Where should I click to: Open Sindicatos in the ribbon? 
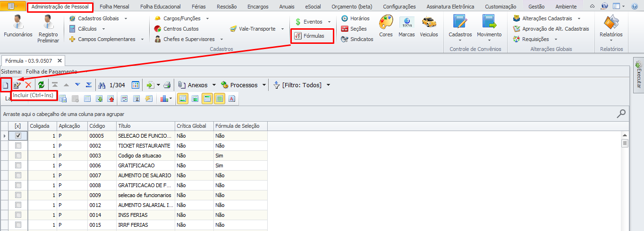coord(357,39)
